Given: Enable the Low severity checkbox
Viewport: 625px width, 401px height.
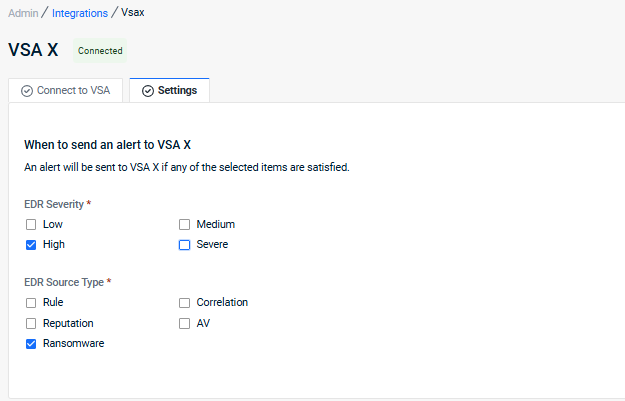Looking at the screenshot, I should (x=31, y=224).
